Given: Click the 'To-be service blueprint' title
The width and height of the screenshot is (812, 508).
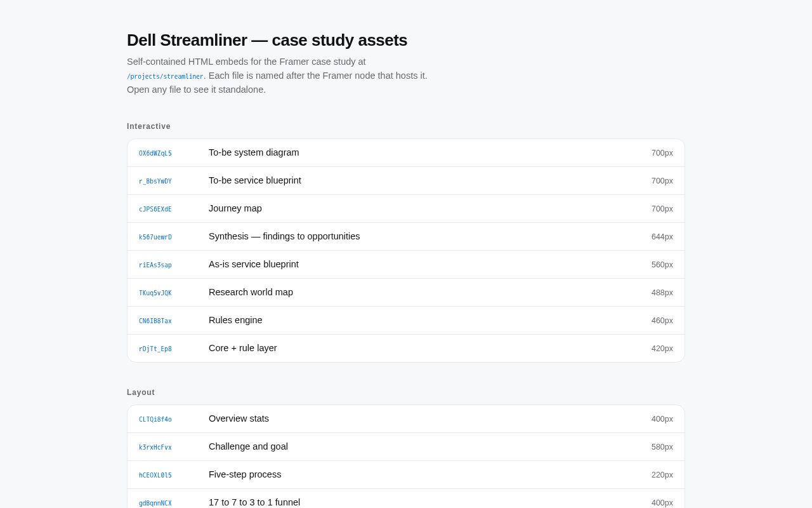Looking at the screenshot, I should (255, 180).
